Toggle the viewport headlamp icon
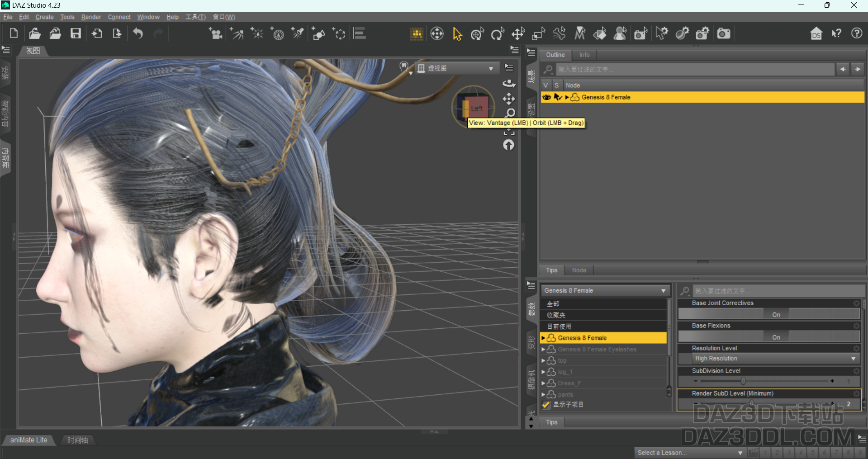Image resolution: width=868 pixels, height=459 pixels. click(404, 67)
